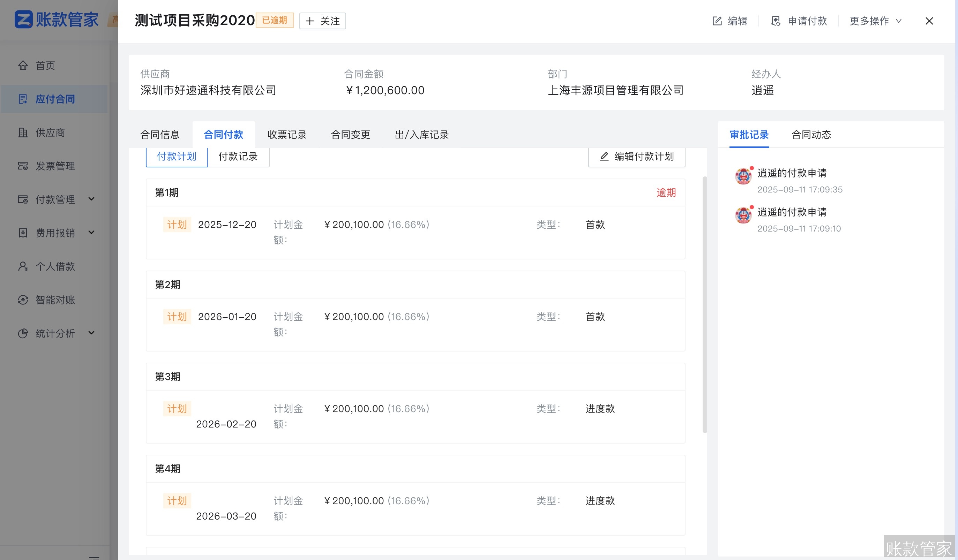Toggle 关注 to follow this contract
The image size is (958, 560).
(x=322, y=21)
